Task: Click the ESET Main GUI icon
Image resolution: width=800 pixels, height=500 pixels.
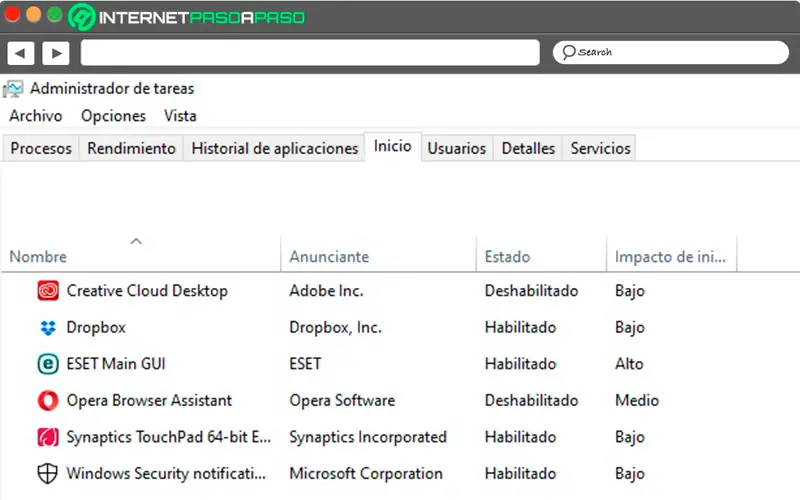Action: (48, 364)
